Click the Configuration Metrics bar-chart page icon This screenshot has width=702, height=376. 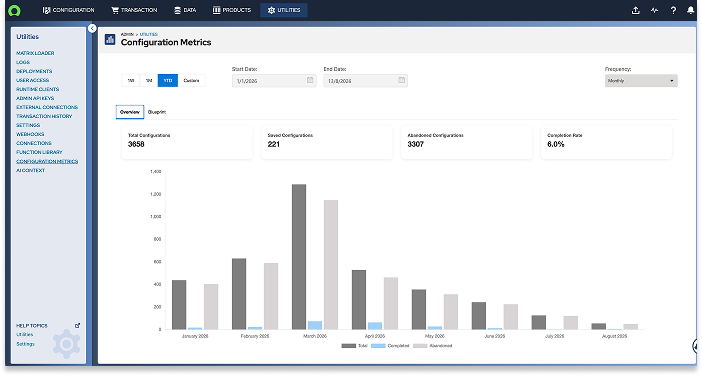pyautogui.click(x=110, y=39)
